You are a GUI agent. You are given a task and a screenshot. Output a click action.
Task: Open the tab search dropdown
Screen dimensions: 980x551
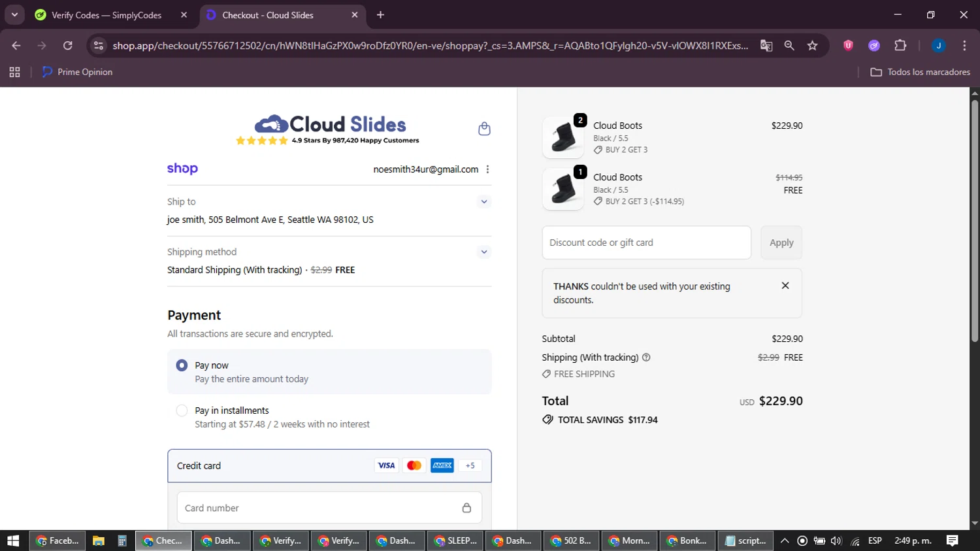[x=14, y=15]
